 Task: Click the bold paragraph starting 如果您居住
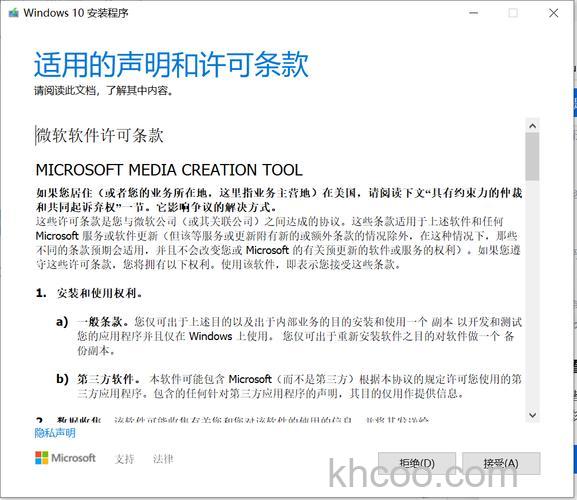279,200
